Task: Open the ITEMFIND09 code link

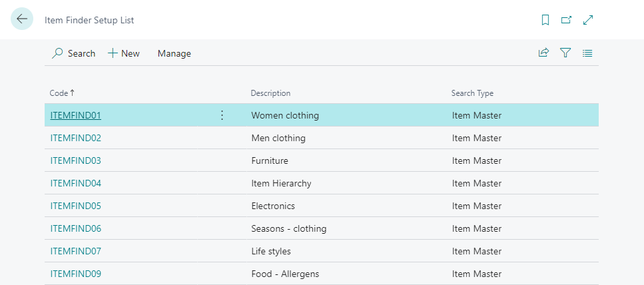Action: [x=75, y=274]
